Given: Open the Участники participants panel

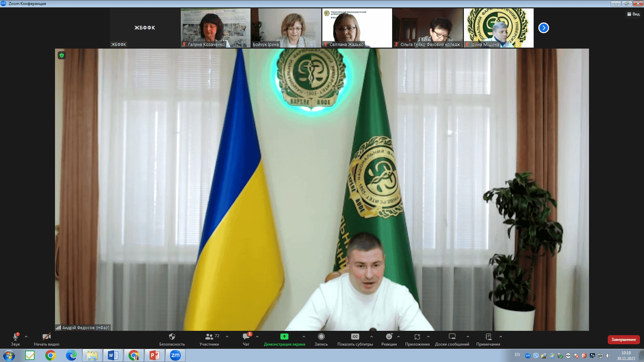Looking at the screenshot, I should [x=209, y=339].
